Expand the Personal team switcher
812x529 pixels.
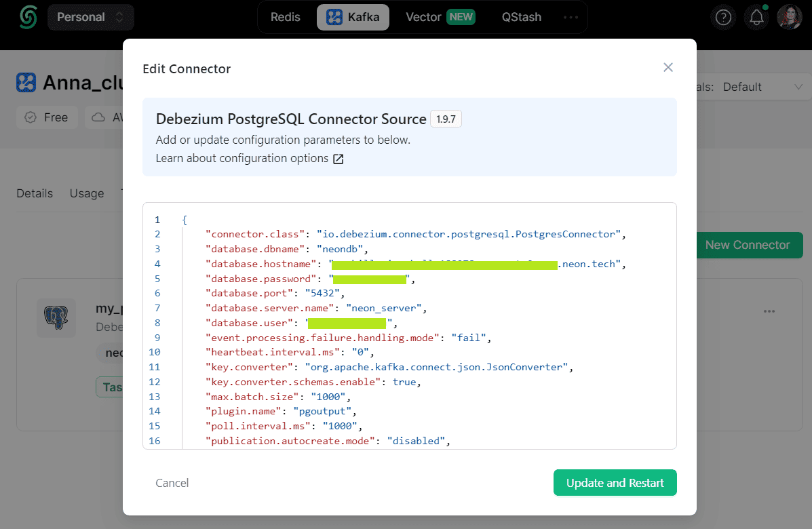coord(91,17)
